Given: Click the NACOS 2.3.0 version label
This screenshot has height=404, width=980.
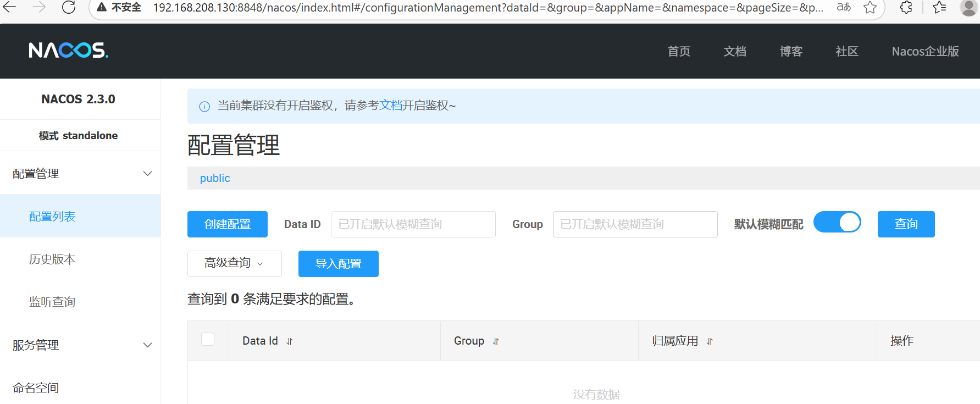Looking at the screenshot, I should click(x=79, y=99).
